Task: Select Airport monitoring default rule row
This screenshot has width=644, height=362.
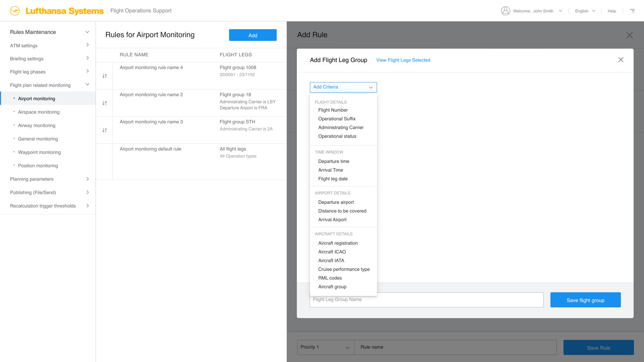Action: click(x=191, y=162)
